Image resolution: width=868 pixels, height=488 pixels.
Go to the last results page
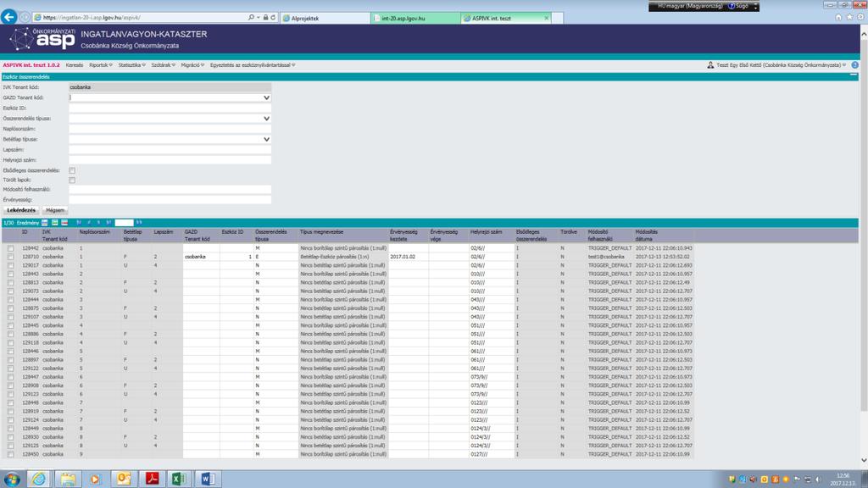(108, 223)
